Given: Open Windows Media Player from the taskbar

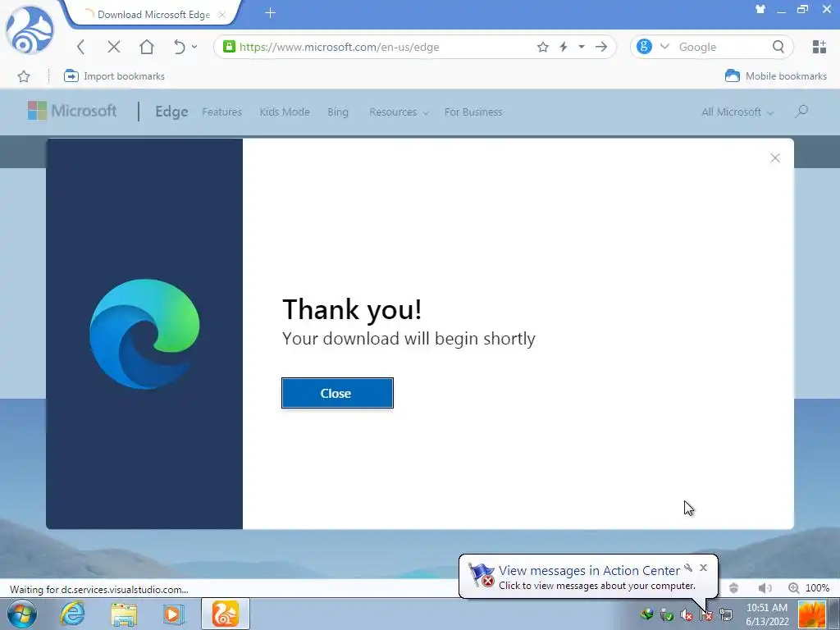Looking at the screenshot, I should pyautogui.click(x=174, y=614).
